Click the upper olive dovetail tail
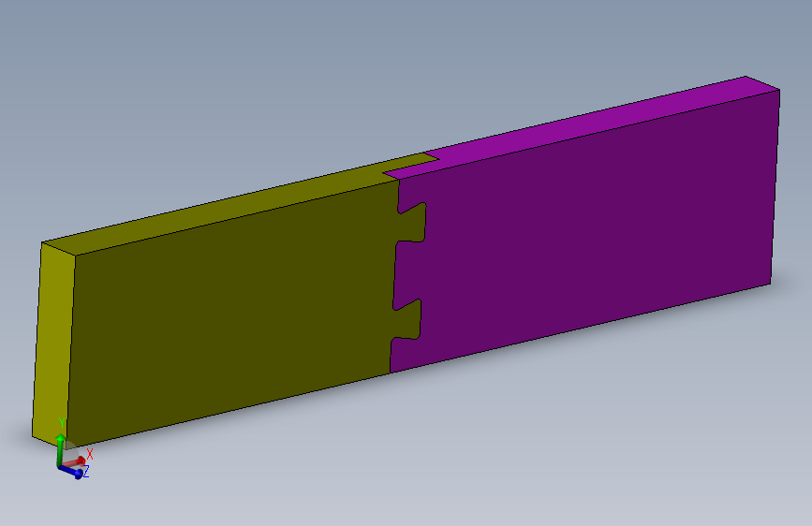The image size is (812, 526). pyautogui.click(x=412, y=223)
